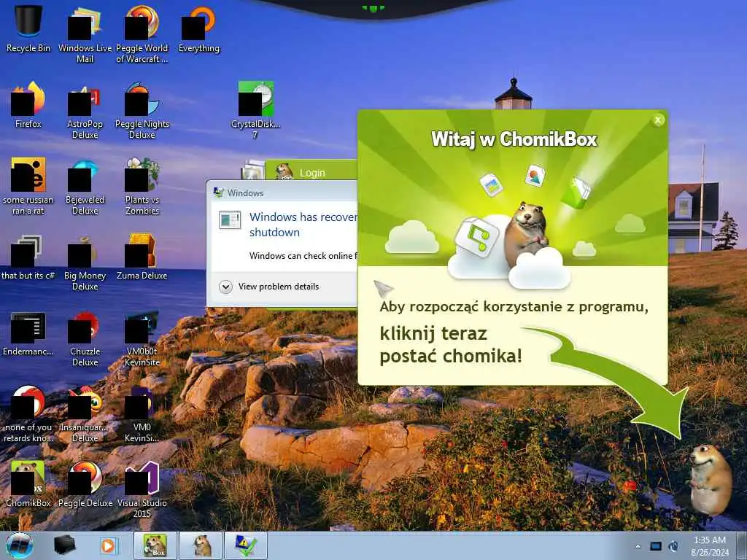Select Plants vs Zombies desktop icon
Image resolution: width=747 pixels, height=560 pixels.
tap(142, 186)
